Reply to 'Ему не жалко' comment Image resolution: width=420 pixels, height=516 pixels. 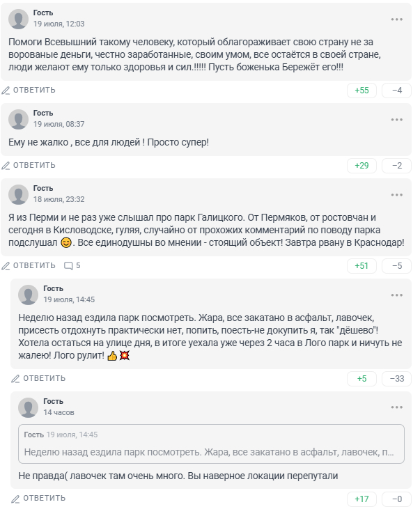click(x=29, y=165)
